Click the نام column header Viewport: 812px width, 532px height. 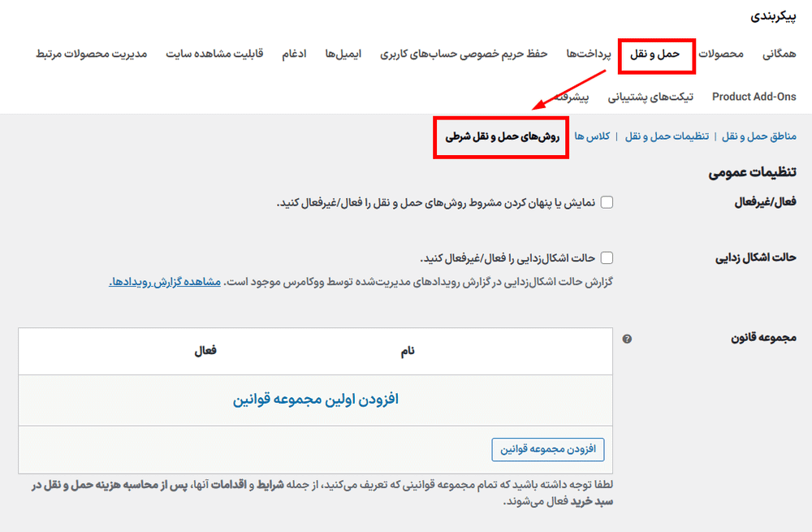(408, 351)
